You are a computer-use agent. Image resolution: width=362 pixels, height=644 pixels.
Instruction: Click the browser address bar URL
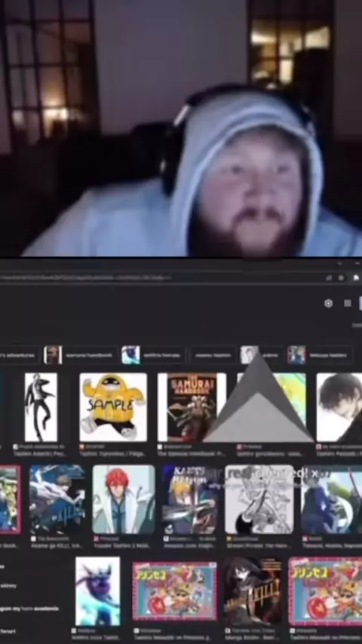(x=84, y=278)
